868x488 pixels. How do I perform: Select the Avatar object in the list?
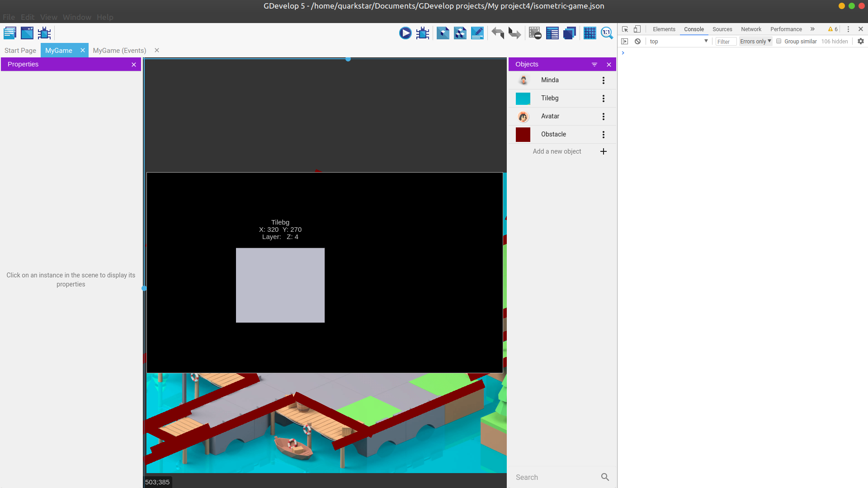click(x=562, y=116)
